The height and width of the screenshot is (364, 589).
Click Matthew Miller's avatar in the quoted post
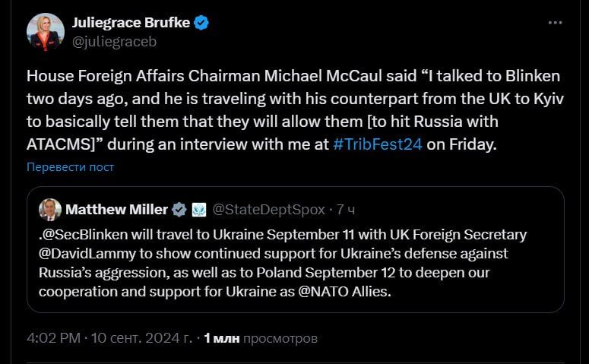[50, 210]
